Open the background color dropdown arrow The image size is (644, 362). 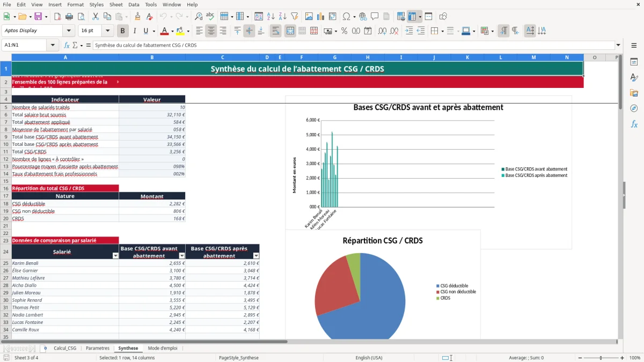click(x=188, y=31)
